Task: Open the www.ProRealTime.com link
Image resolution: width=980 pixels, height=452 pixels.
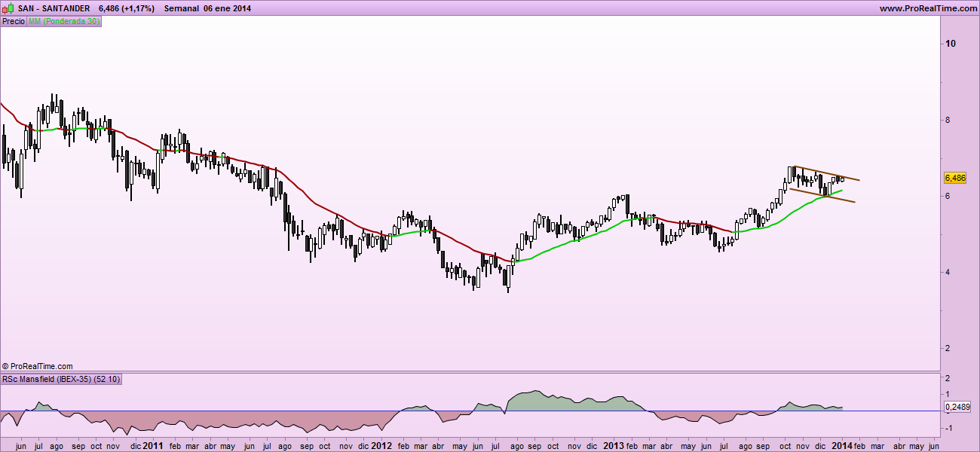Action: pos(928,8)
